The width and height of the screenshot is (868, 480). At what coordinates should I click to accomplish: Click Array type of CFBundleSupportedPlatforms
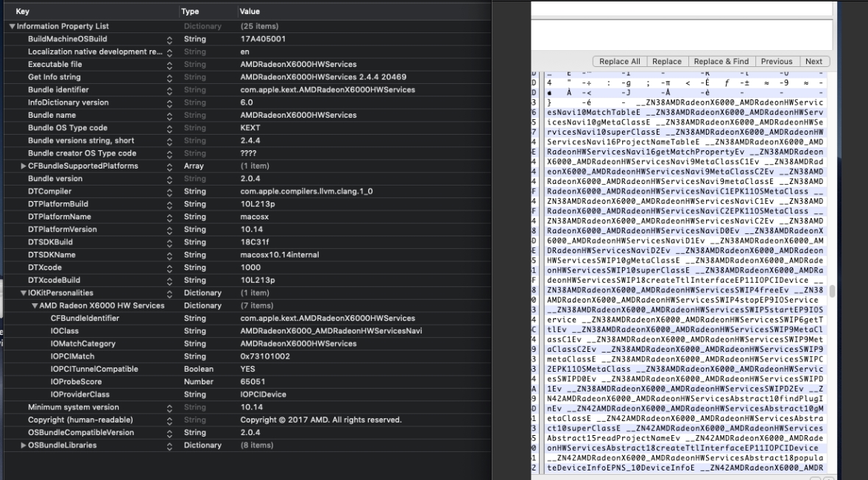pyautogui.click(x=194, y=166)
